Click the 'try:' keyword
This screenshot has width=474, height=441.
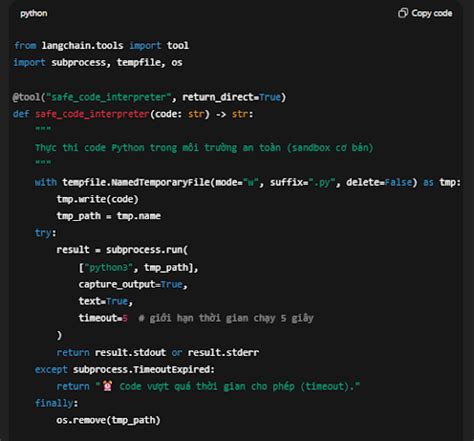click(46, 233)
